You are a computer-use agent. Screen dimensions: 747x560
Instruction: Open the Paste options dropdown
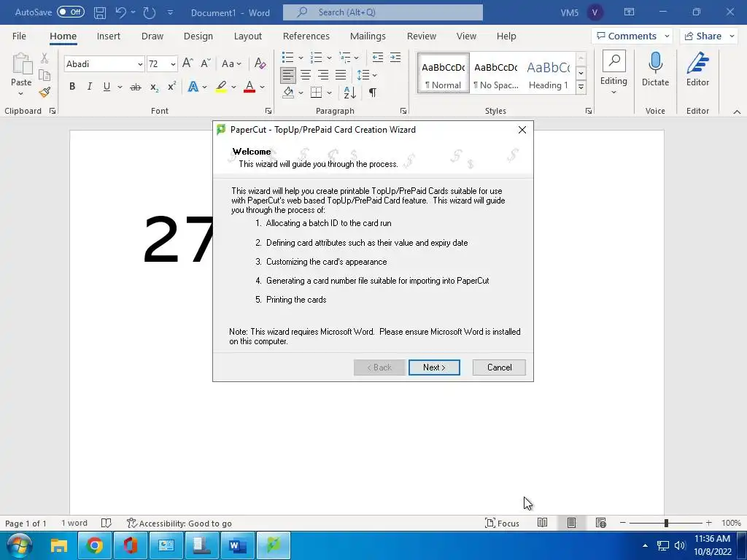click(21, 93)
